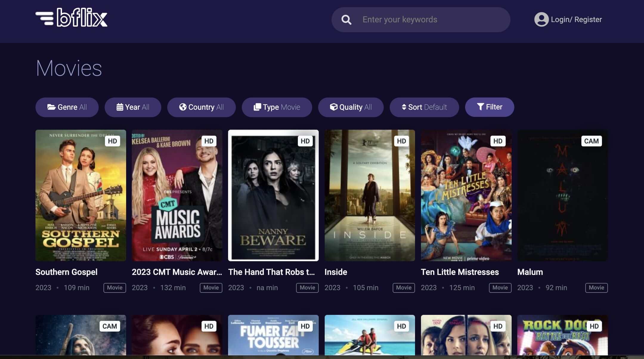Open the movie Southern Gospel
The image size is (644, 359).
pos(80,195)
